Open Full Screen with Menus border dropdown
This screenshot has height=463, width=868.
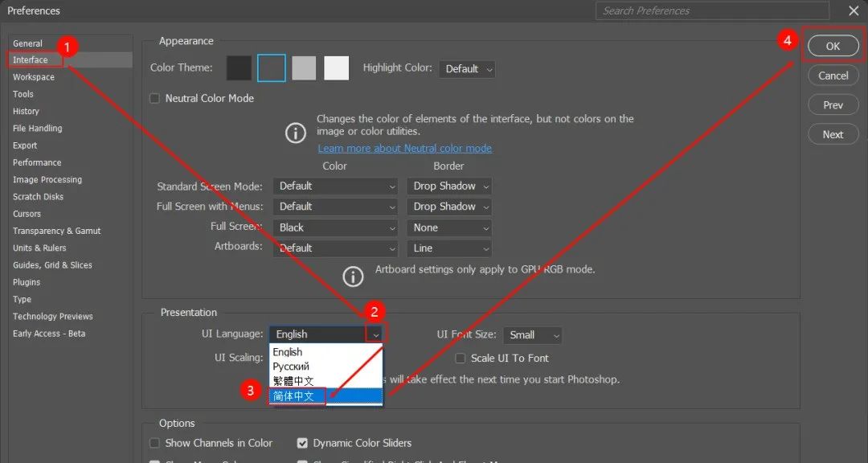click(x=449, y=207)
